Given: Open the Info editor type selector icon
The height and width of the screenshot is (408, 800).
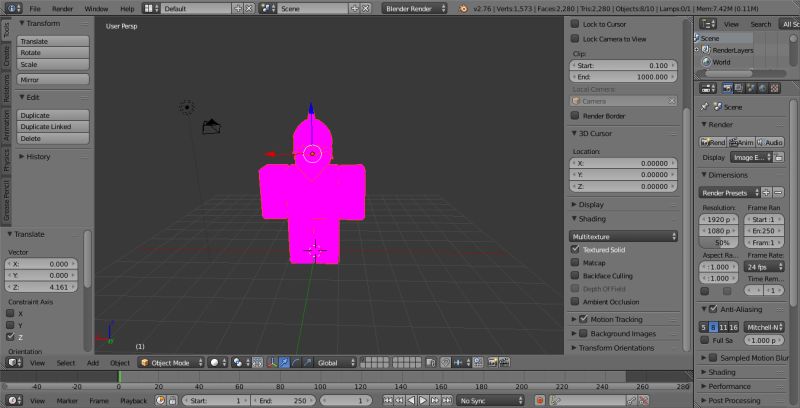Looking at the screenshot, I should point(14,9).
